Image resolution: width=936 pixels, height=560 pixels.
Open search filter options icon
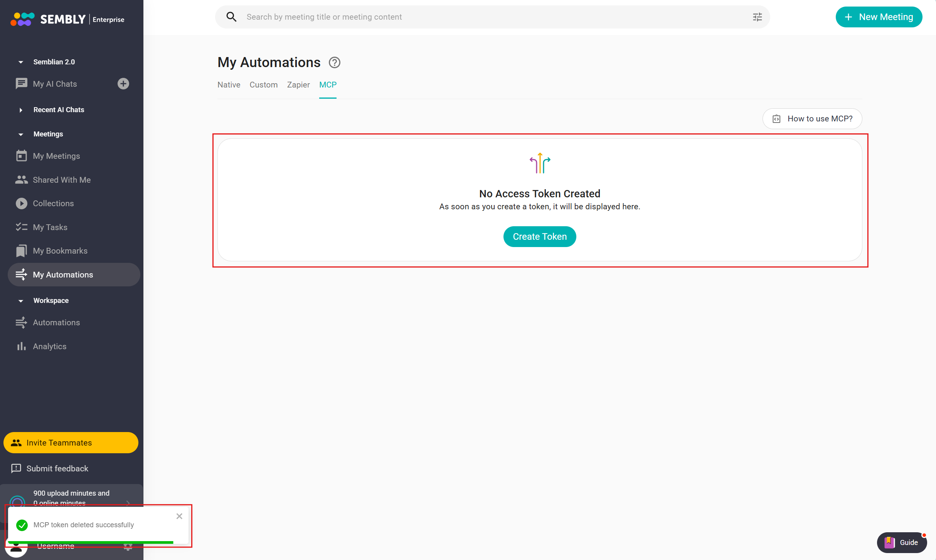(757, 17)
